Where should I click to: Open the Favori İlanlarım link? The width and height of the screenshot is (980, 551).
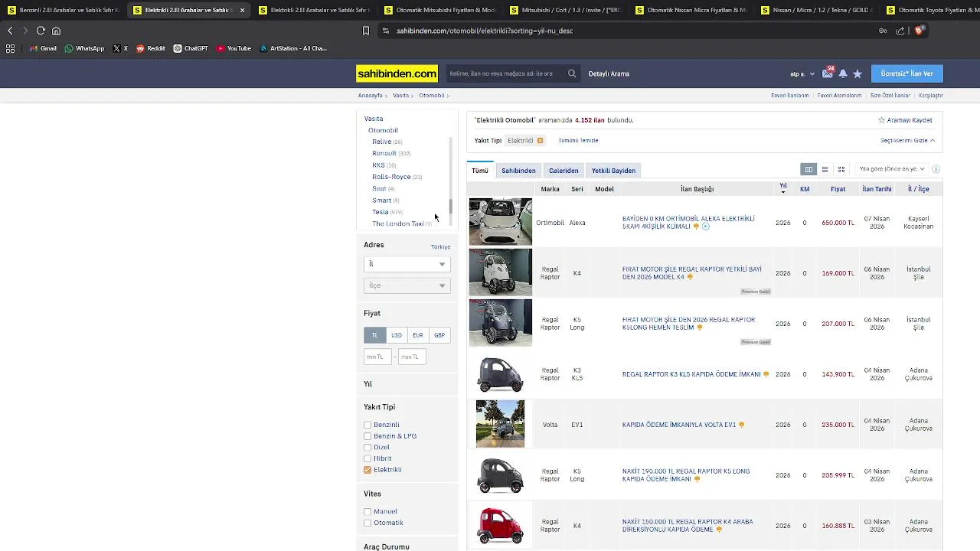790,96
